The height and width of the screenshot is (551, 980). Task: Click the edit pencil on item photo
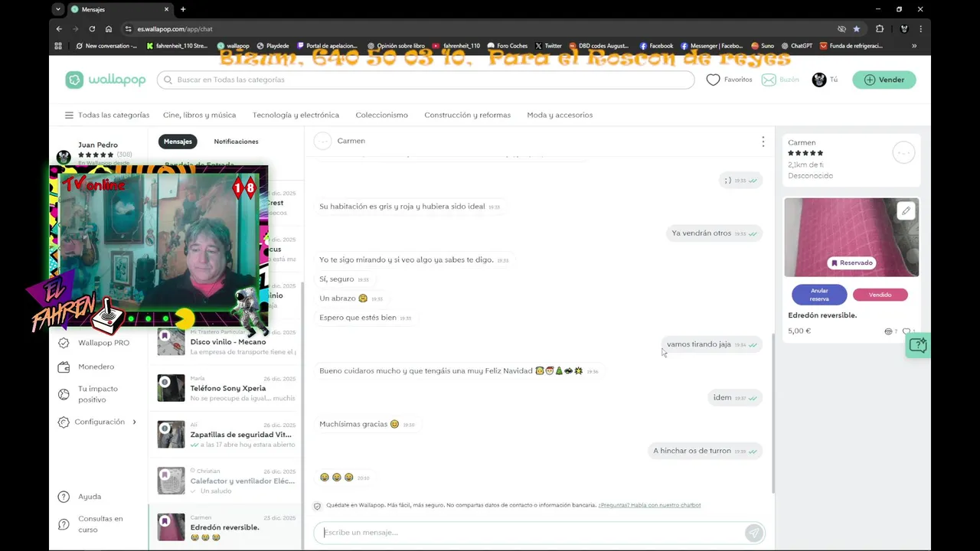(x=906, y=210)
